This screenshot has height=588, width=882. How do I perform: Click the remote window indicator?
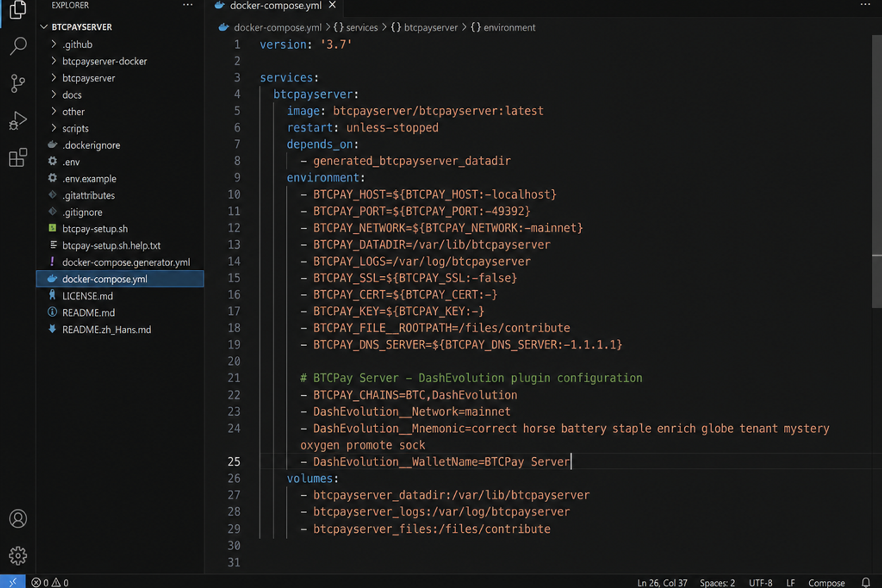pos(13,582)
